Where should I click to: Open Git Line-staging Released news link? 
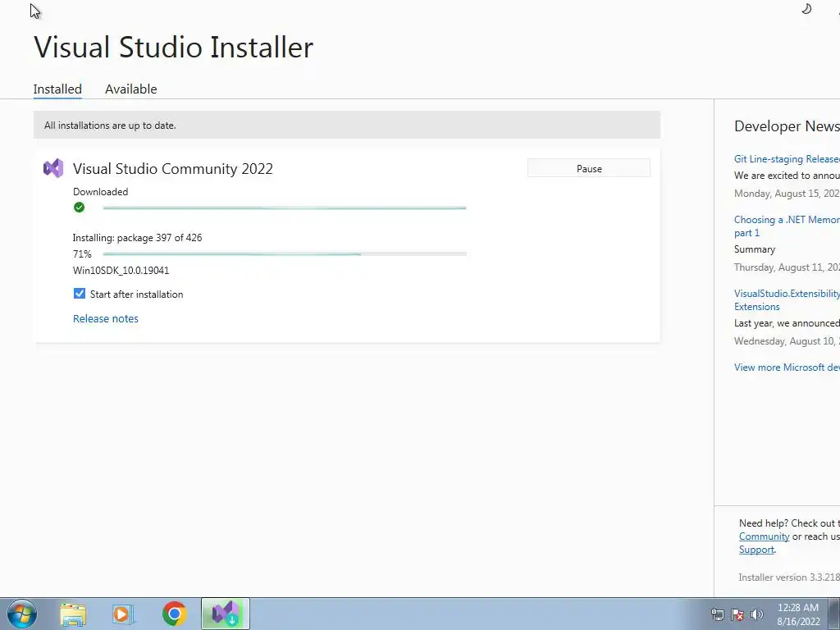click(x=787, y=158)
